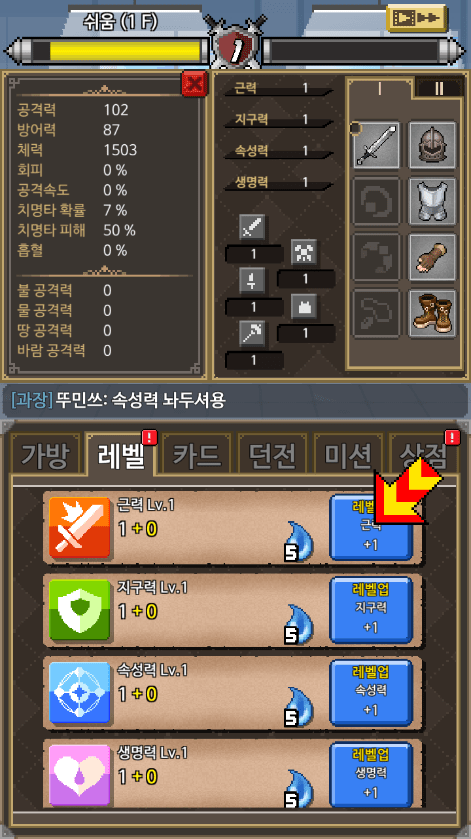Click the yellow stage progress bar
This screenshot has height=839, width=471.
click(x=125, y=51)
